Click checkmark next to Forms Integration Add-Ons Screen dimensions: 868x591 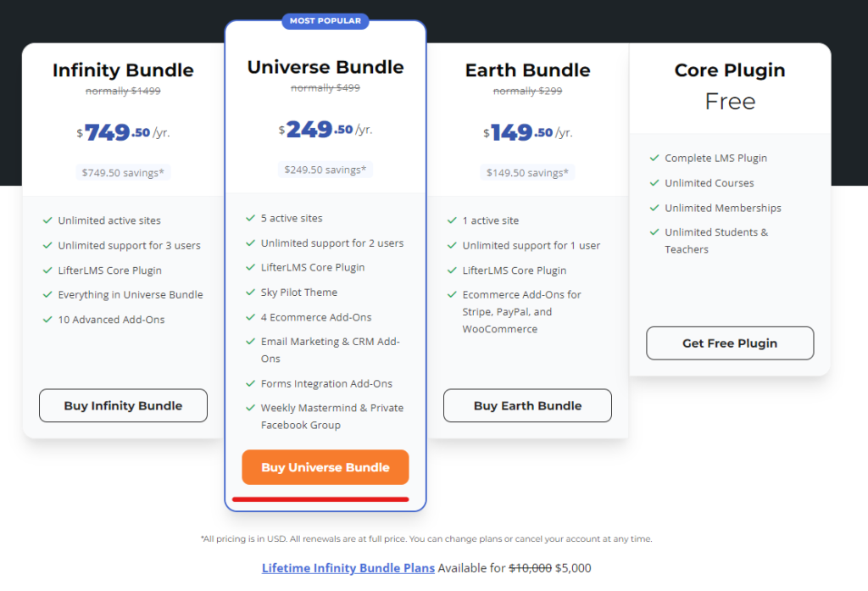(x=250, y=383)
